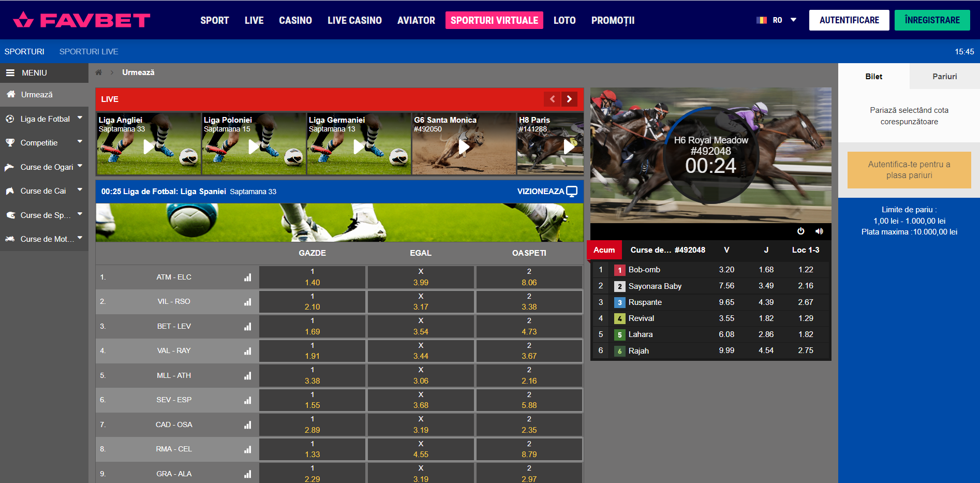980x483 pixels.
Task: Open statistics icon for MLL - ATH
Action: (x=248, y=376)
